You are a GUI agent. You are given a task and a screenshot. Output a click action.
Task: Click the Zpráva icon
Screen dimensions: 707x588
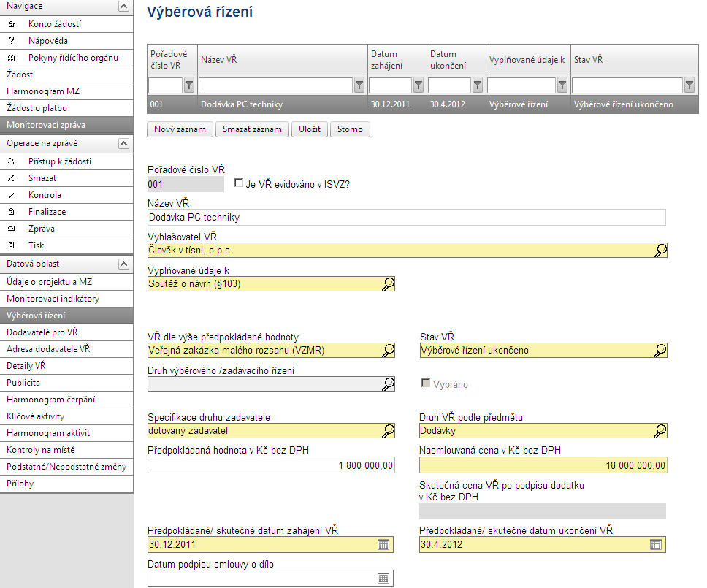(12, 229)
